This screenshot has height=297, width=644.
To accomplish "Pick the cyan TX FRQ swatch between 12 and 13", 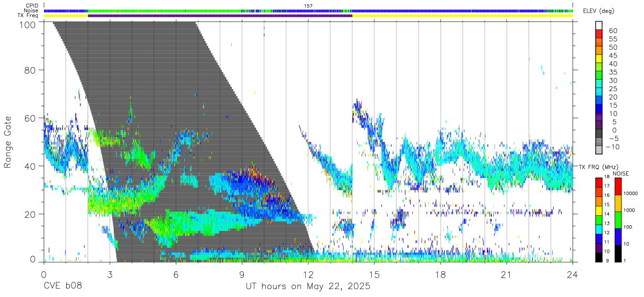I will [598, 228].
